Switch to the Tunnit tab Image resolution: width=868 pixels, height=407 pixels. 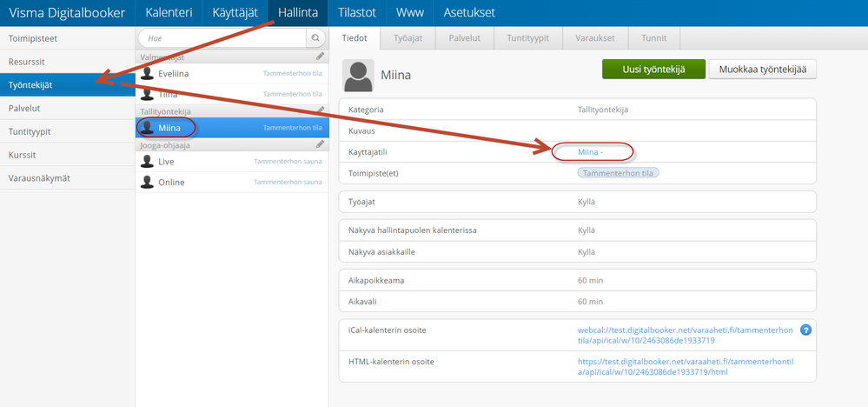[654, 38]
